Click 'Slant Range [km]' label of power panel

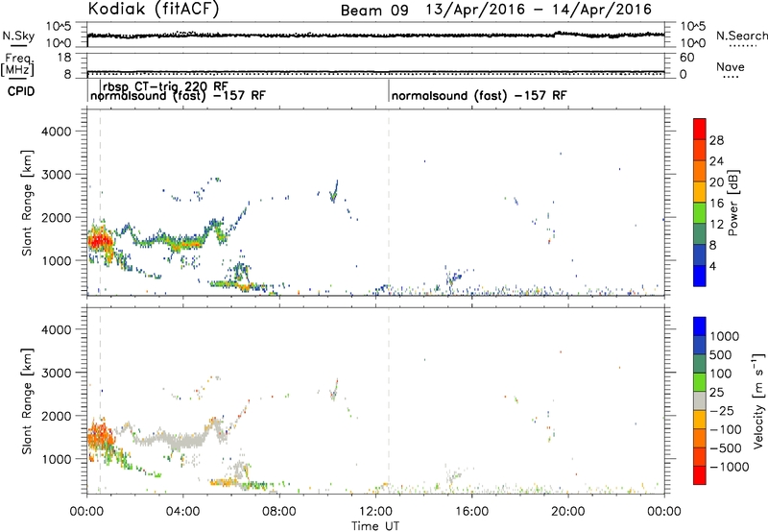click(x=27, y=203)
